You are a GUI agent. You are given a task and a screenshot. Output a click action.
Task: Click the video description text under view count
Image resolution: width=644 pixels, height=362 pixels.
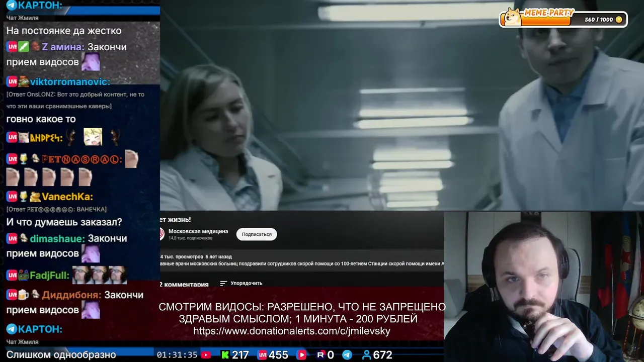(302, 263)
